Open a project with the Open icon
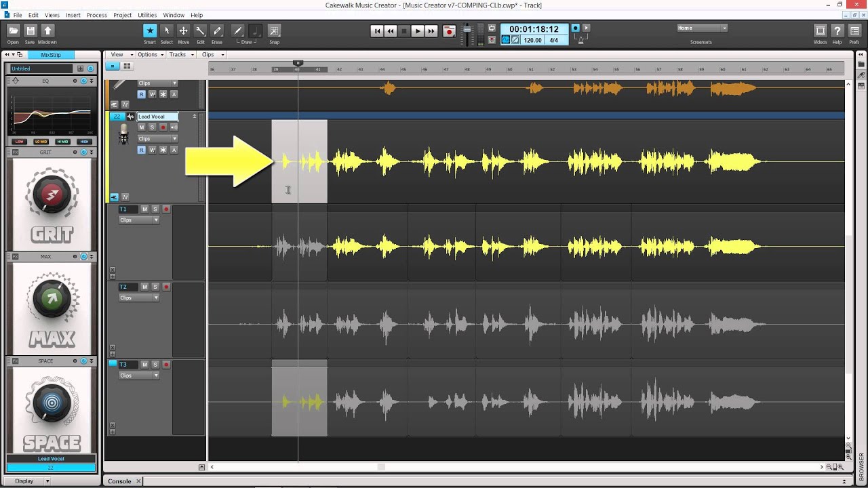This screenshot has height=488, width=868. coord(13,30)
